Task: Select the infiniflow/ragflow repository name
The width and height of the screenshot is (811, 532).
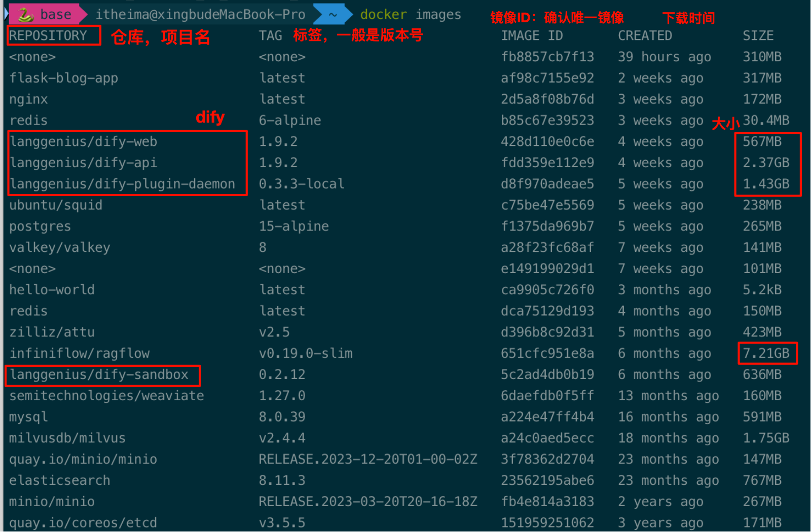Action: tap(79, 353)
